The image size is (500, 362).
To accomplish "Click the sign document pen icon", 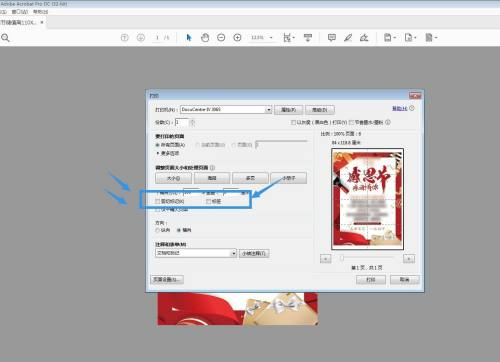I will 364,38.
